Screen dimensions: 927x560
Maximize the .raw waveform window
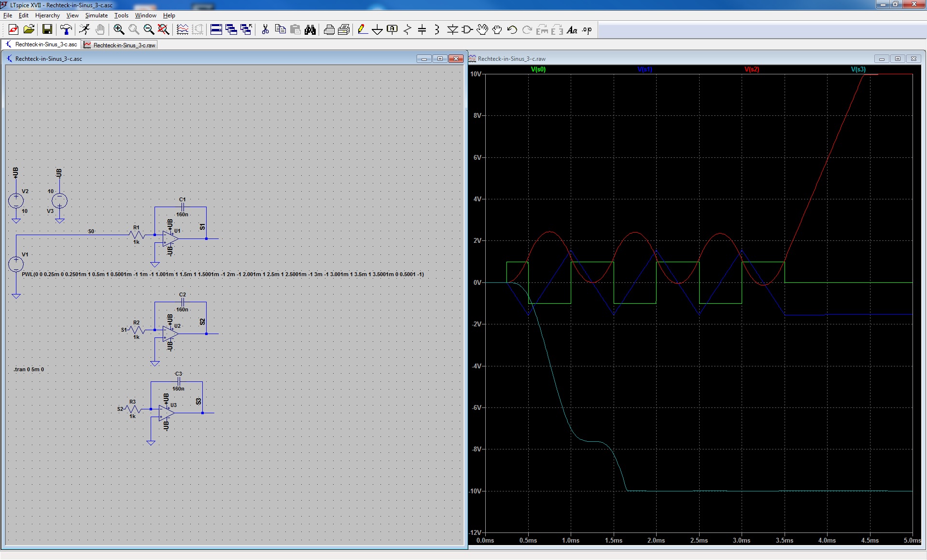click(x=898, y=59)
